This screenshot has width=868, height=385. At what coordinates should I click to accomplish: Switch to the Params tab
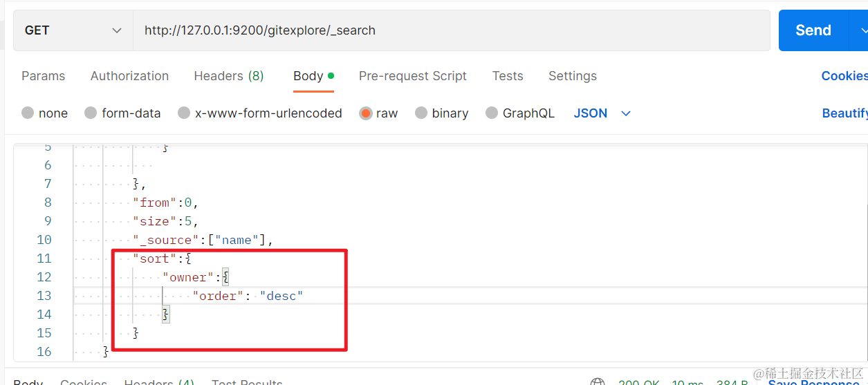click(44, 76)
